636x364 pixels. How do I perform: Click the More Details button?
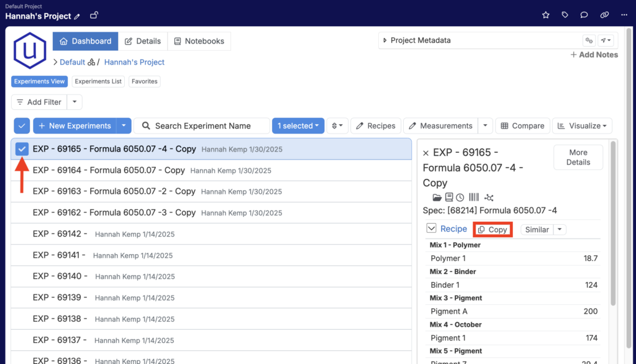578,157
